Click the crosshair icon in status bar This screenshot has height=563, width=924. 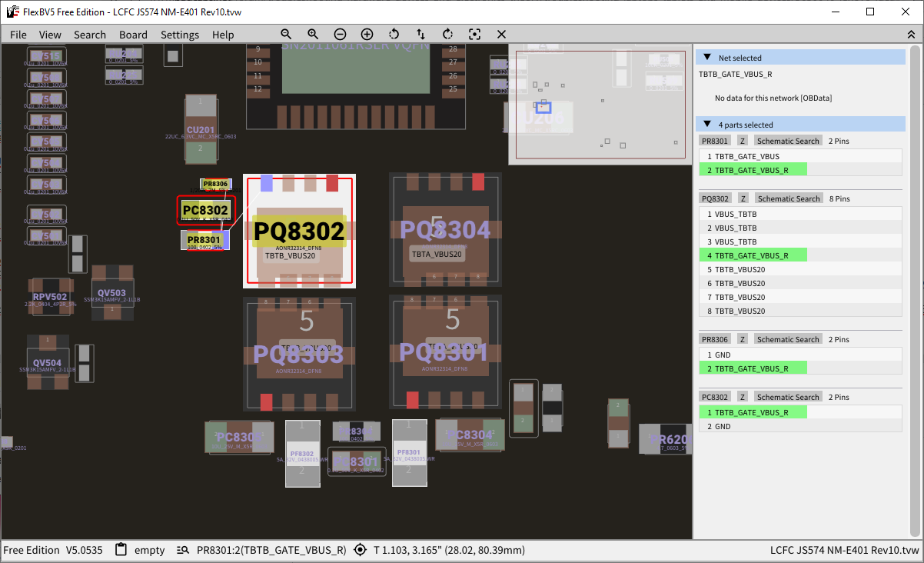(x=361, y=550)
